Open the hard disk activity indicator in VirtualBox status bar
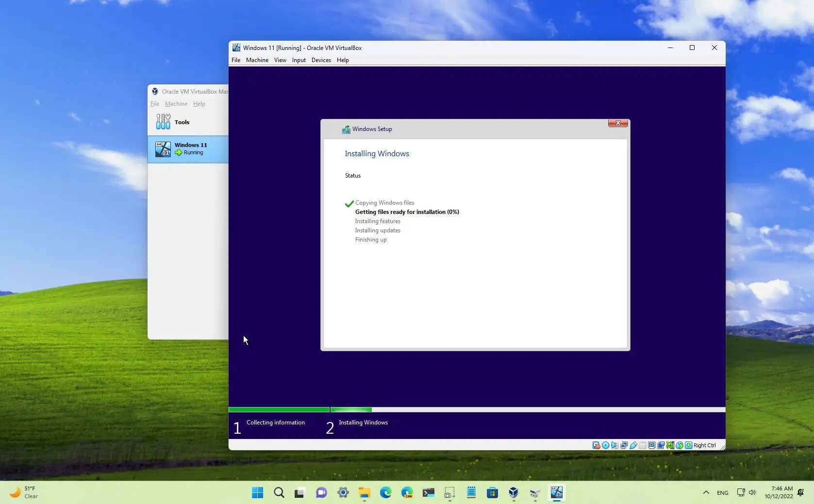814x504 pixels. (x=596, y=445)
